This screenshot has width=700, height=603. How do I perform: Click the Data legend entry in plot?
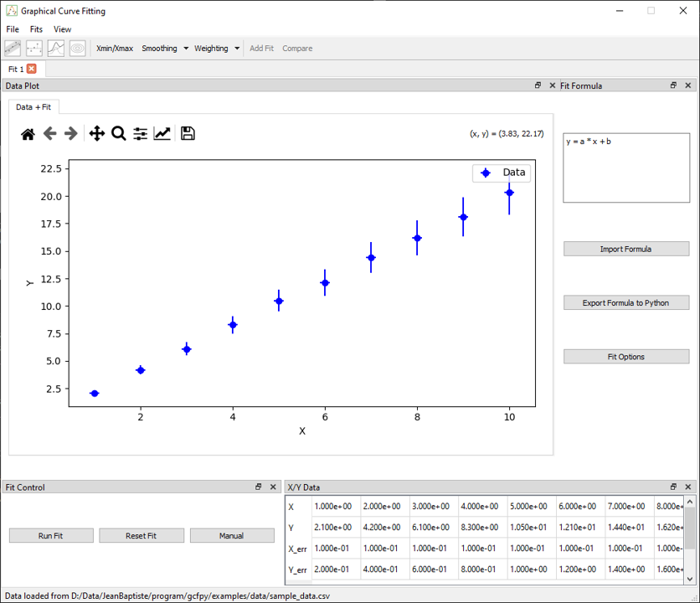(x=502, y=173)
